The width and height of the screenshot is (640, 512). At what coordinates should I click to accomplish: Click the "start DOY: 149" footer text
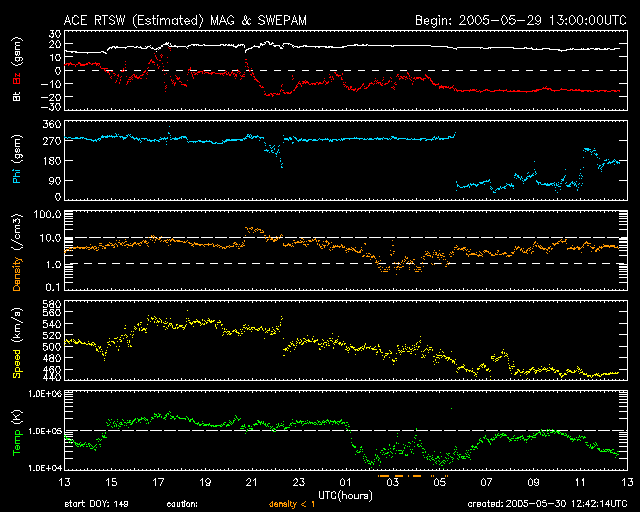[x=97, y=504]
